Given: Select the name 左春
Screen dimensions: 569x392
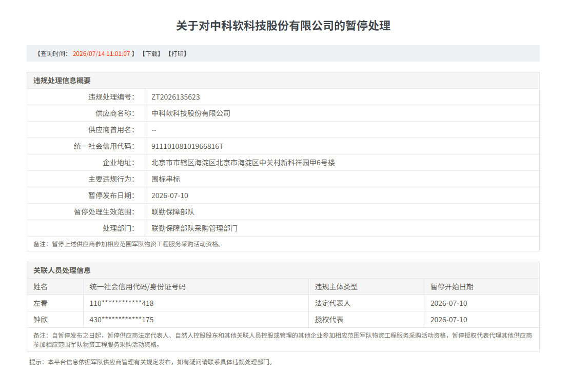Looking at the screenshot, I should coord(41,303).
